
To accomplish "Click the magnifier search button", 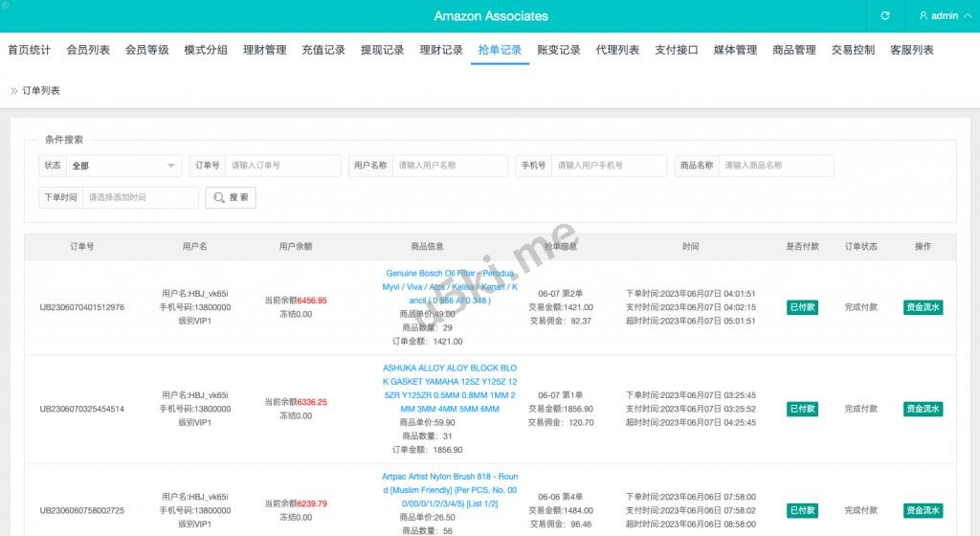I will tap(231, 197).
